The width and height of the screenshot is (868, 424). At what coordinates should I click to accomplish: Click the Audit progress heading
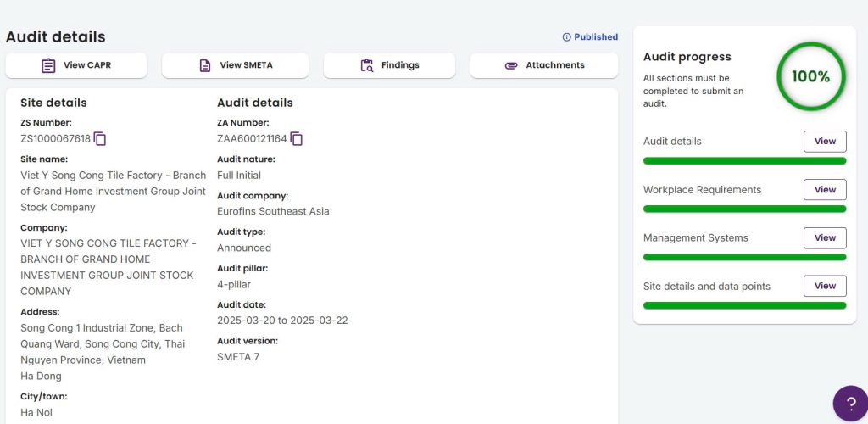687,57
